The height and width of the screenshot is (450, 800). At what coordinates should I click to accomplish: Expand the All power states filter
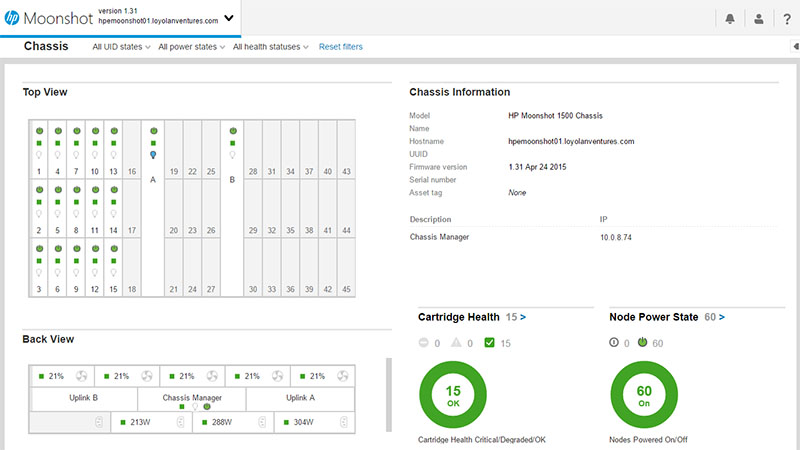192,47
